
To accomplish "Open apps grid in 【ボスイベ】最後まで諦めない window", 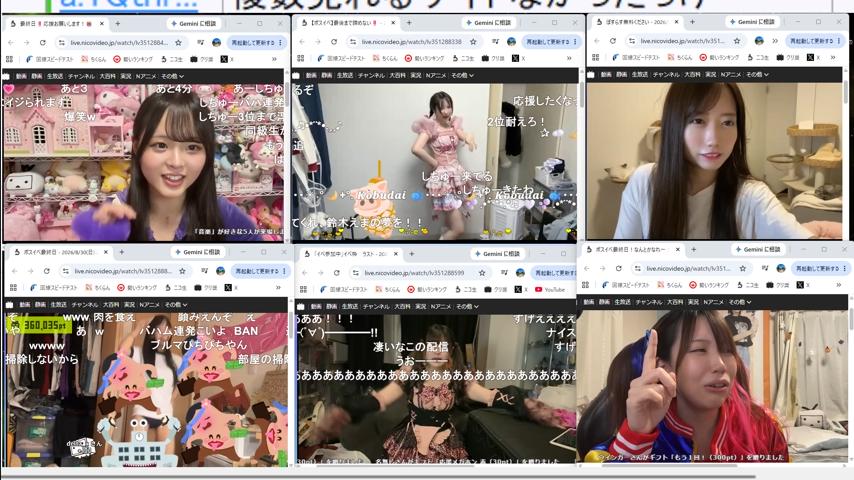I will coord(301,58).
